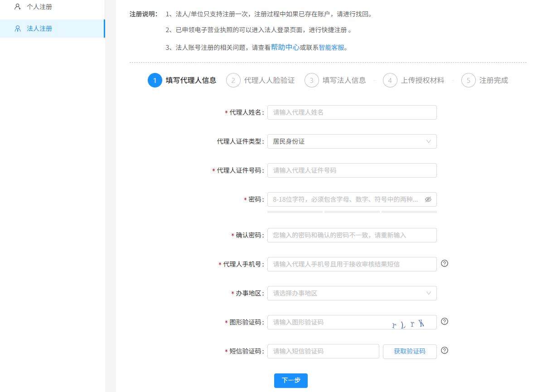Click the 个人注册 user icon in sidebar
This screenshot has height=392, width=537.
(18, 7)
